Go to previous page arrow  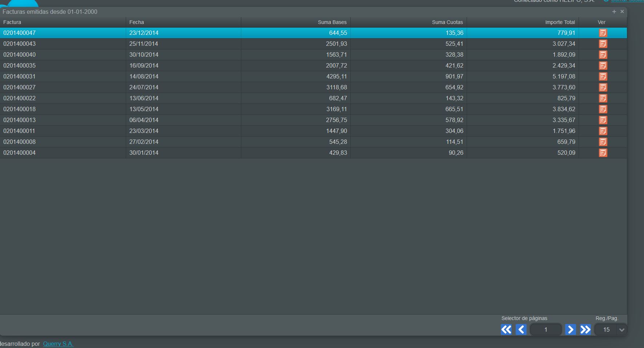(x=521, y=329)
